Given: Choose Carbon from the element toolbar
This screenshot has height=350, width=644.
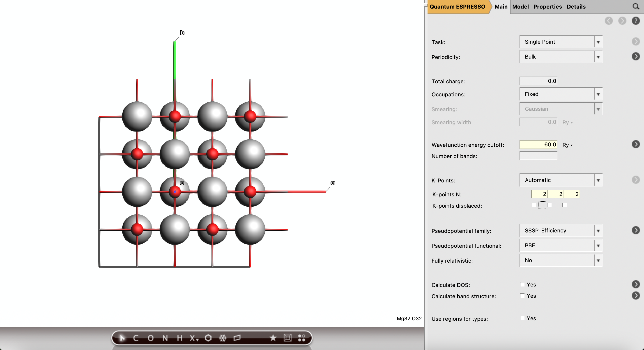Looking at the screenshot, I should [x=136, y=338].
